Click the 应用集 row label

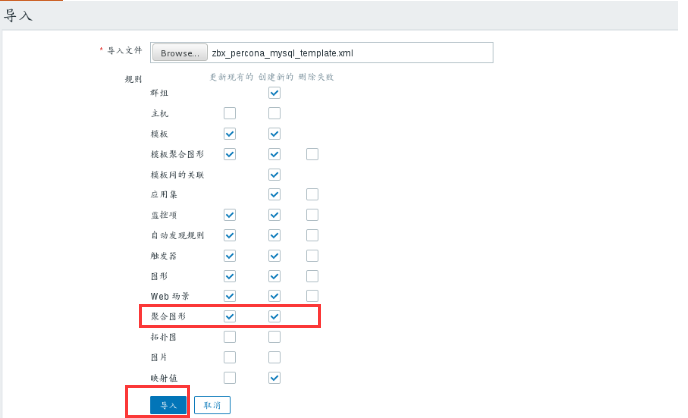pyautogui.click(x=164, y=195)
